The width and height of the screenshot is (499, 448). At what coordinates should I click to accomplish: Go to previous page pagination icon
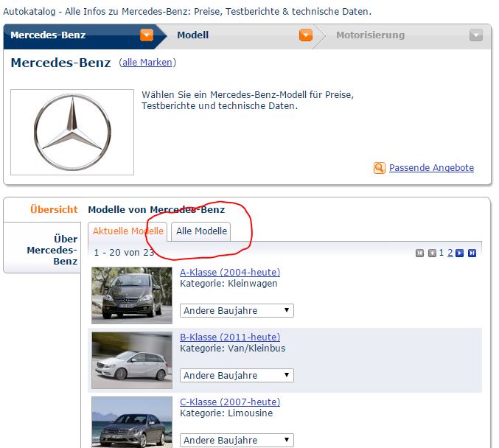pyautogui.click(x=432, y=253)
